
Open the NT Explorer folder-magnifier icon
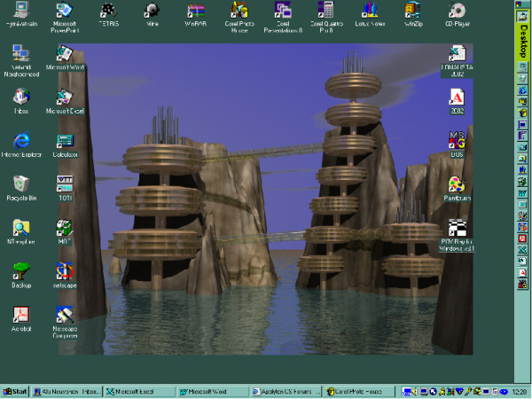[x=21, y=232]
